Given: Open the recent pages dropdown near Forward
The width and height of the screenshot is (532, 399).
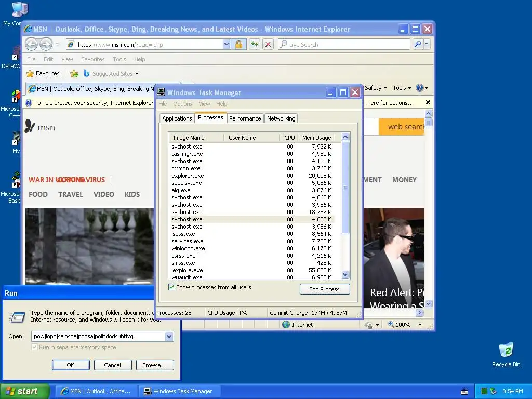Looking at the screenshot, I should point(57,45).
